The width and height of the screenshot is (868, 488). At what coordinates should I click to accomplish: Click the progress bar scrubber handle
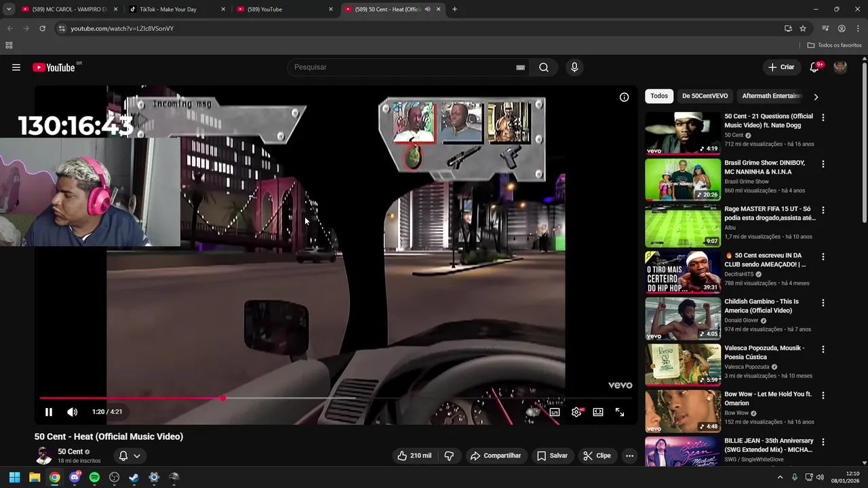[x=223, y=398]
